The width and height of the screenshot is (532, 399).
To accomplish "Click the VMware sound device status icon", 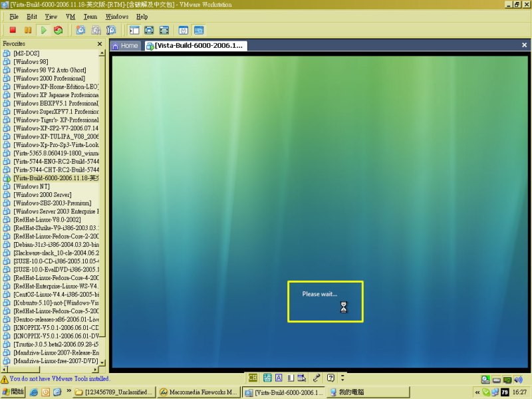I will coord(518,380).
